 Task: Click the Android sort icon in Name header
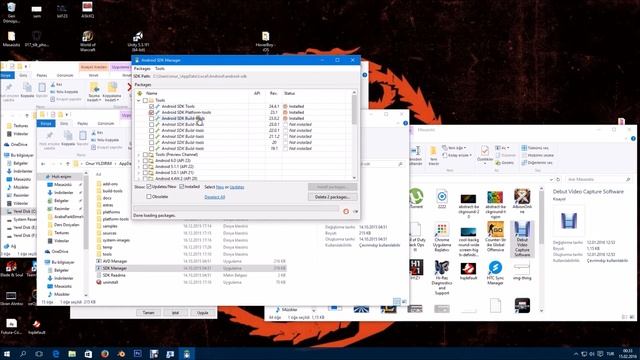140,93
